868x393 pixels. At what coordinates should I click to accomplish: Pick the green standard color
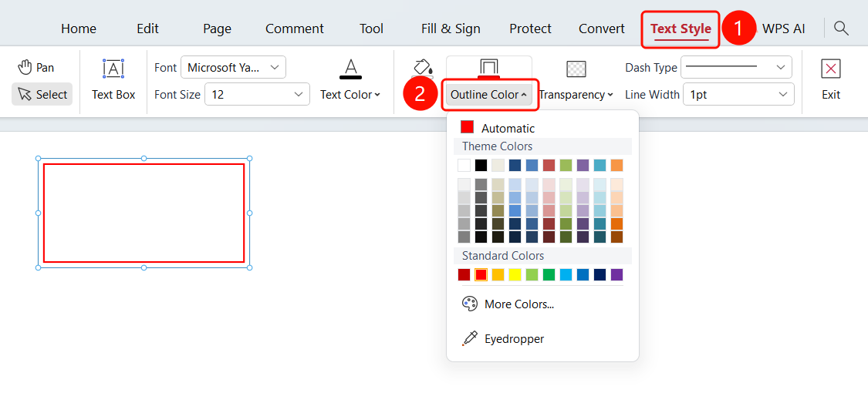(549, 274)
